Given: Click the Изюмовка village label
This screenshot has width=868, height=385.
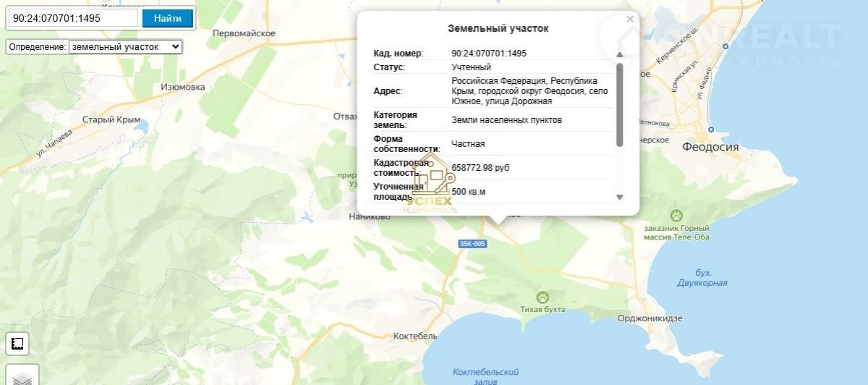Looking at the screenshot, I should tap(182, 87).
